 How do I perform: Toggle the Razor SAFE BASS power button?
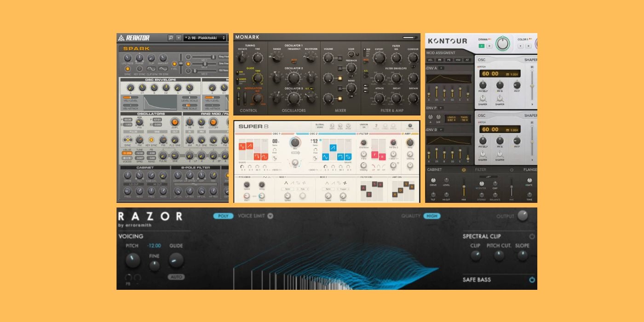point(532,279)
